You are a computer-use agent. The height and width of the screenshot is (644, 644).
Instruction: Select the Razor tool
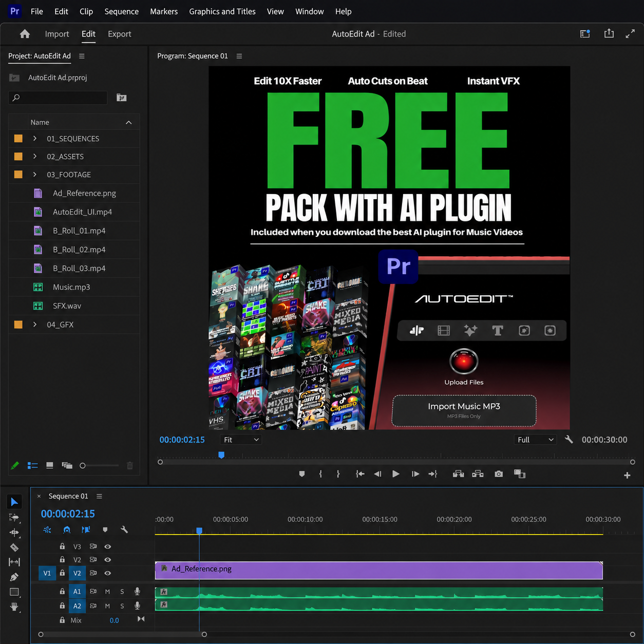[14, 547]
